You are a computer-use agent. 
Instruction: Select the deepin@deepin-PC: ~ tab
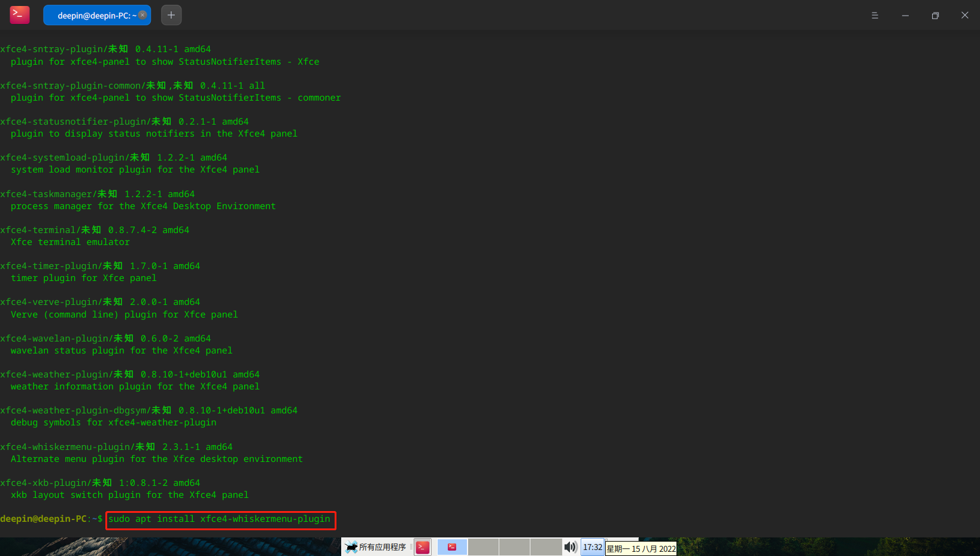97,15
